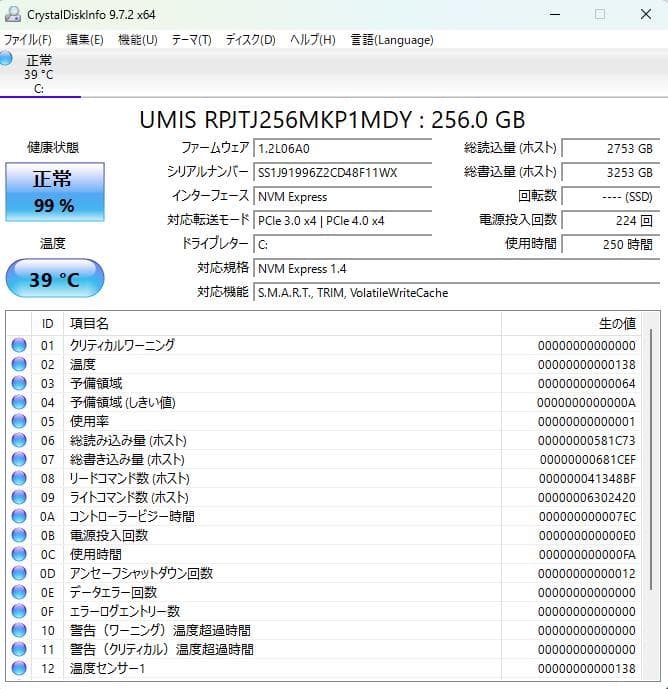Screen dimensions: 668x689
Task: Click status icon for 08 リードコマンド数
Action: 19,478
